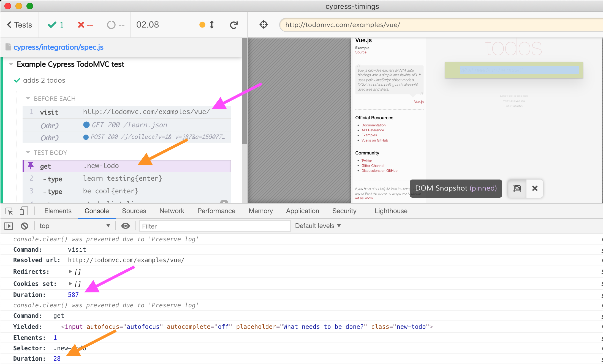The width and height of the screenshot is (603, 364).
Task: Go back to Tests list
Action: click(19, 25)
